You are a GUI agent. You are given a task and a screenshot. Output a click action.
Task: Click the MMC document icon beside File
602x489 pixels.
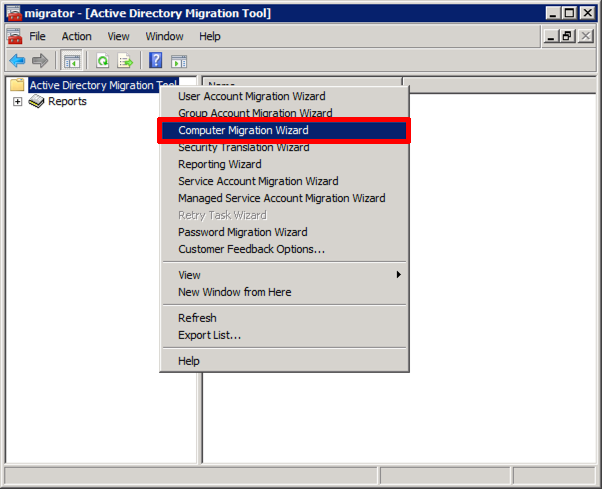[x=14, y=36]
